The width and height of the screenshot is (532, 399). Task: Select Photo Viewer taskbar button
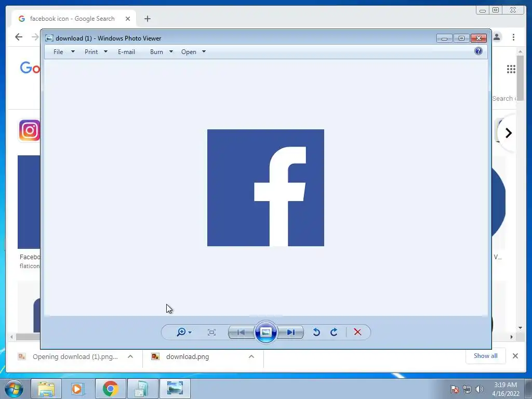point(175,389)
